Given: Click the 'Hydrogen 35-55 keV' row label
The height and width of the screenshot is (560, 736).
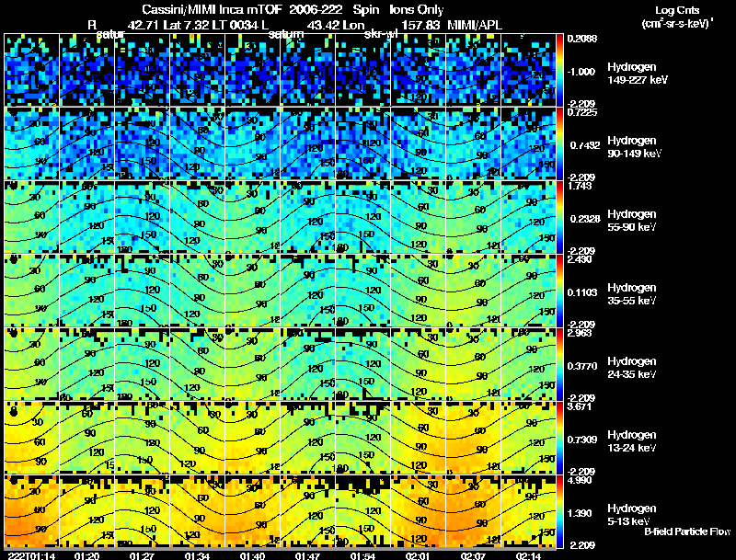Looking at the screenshot, I should pyautogui.click(x=632, y=294).
